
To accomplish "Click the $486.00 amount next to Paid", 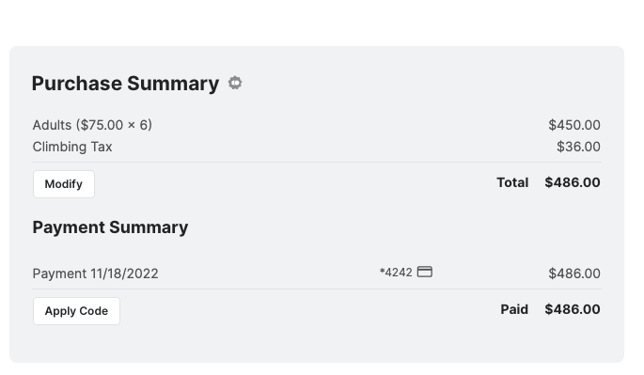I will 572,309.
